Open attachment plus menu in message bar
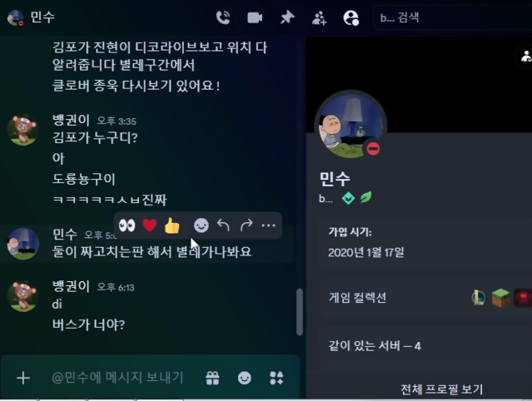532x401 pixels. 23,378
